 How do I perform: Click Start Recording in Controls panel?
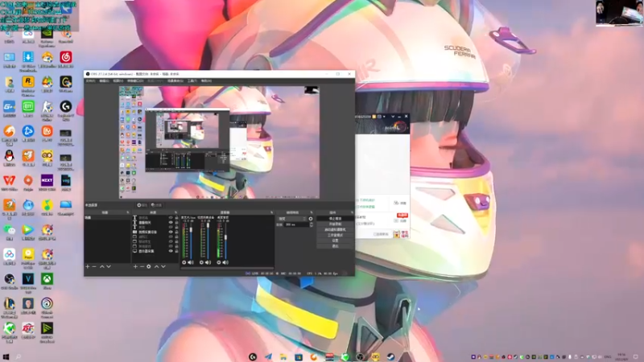335,224
